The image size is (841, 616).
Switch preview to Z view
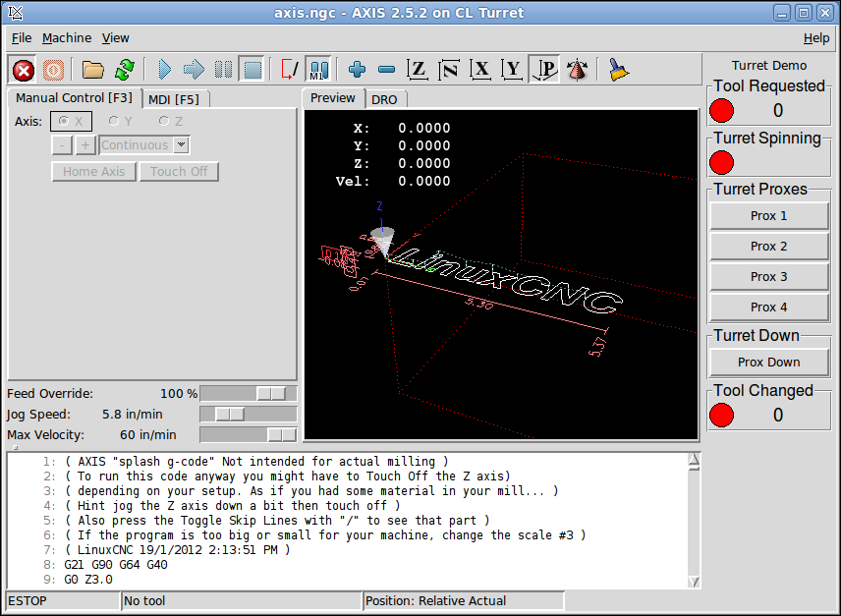pyautogui.click(x=418, y=70)
